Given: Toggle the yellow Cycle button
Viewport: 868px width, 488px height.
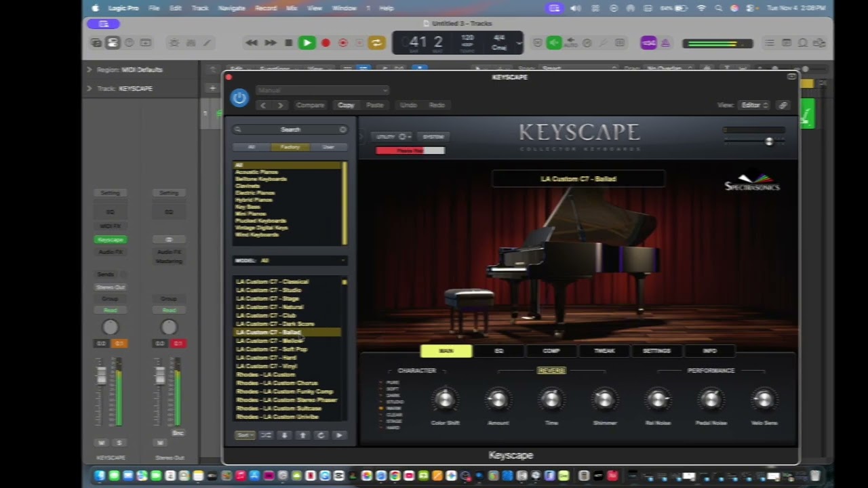Looking at the screenshot, I should click(x=375, y=43).
